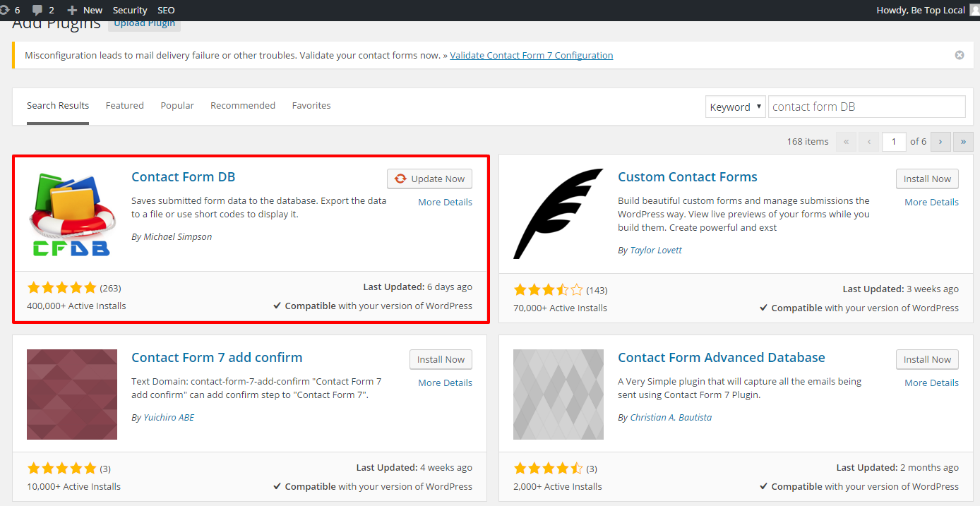This screenshot has height=506, width=980.
Task: Click Last Updated: 3 weeks ago text
Action: click(x=901, y=289)
